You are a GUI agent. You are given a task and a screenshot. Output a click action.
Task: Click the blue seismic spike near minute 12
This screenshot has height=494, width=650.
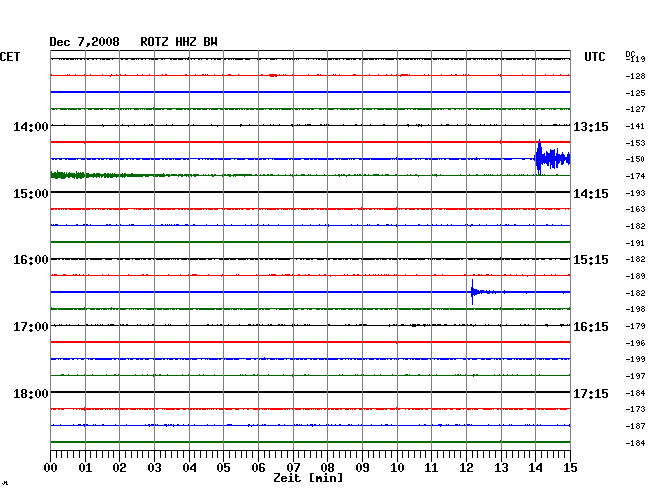473,292
